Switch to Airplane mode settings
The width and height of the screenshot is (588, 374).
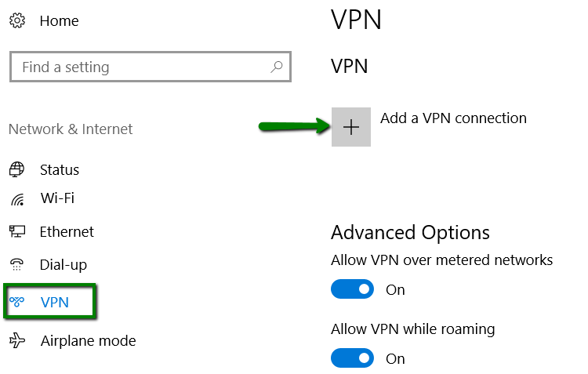pyautogui.click(x=88, y=340)
